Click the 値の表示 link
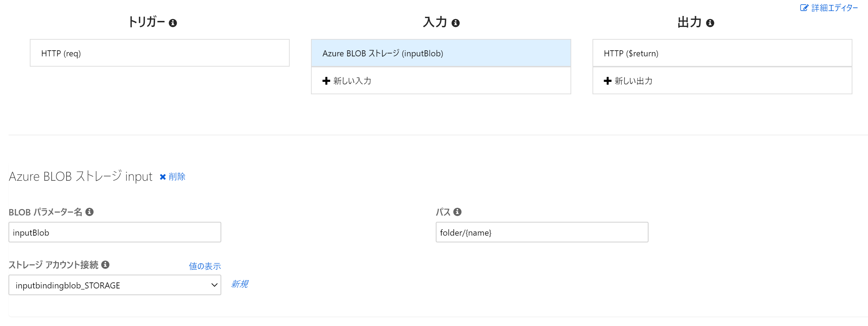This screenshot has height=326, width=868. point(205,266)
